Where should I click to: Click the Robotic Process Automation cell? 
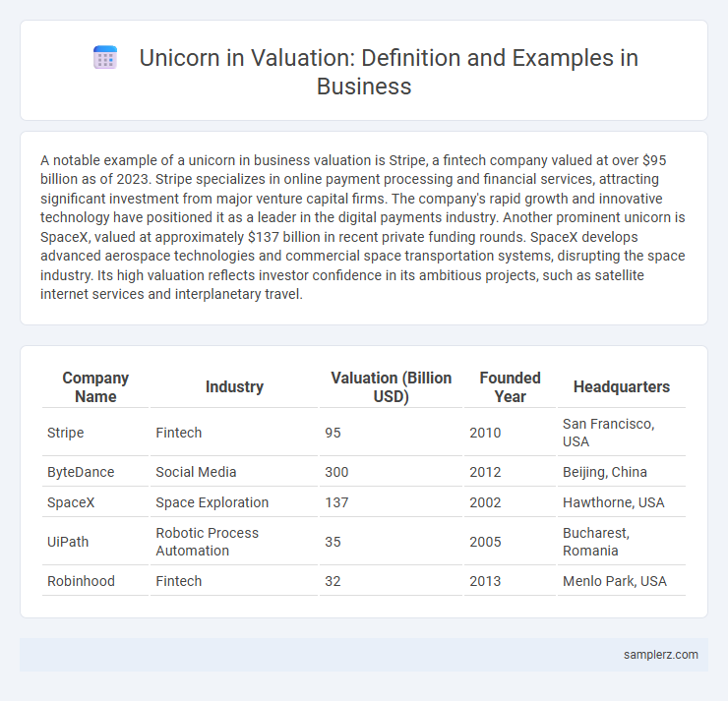pyautogui.click(x=234, y=542)
